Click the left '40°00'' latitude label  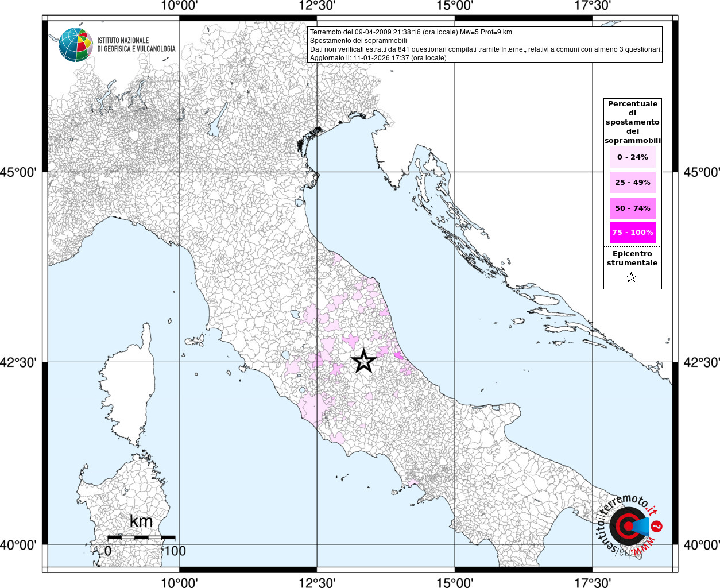tap(19, 544)
